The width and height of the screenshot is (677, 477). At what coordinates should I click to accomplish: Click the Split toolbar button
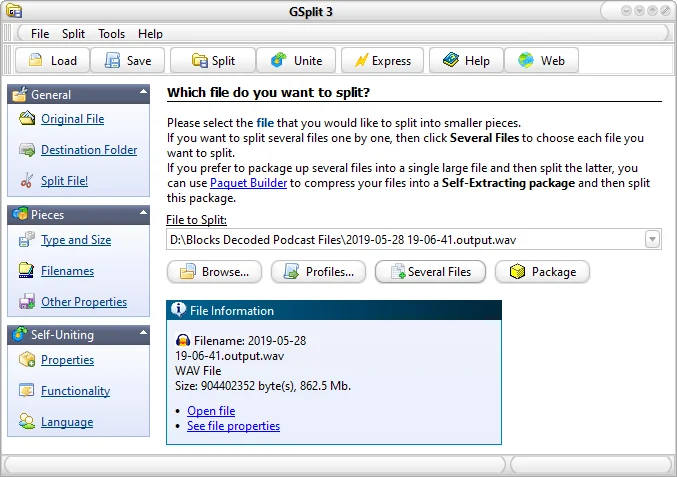pyautogui.click(x=213, y=60)
